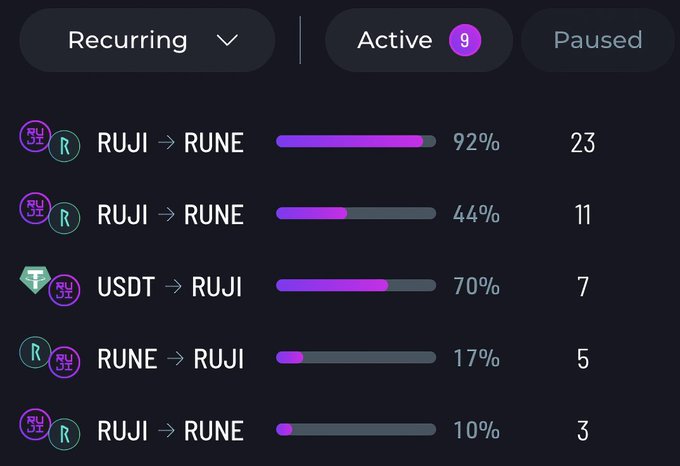This screenshot has width=680, height=466.
Task: Open the RUJI → RUNE order at 92%
Action: coord(170,143)
